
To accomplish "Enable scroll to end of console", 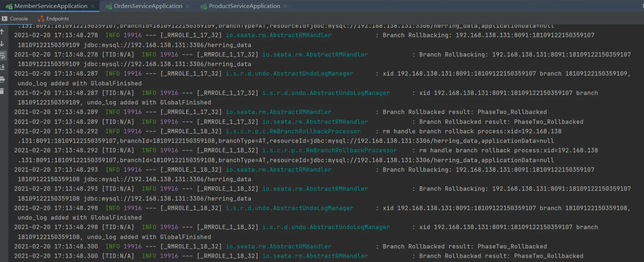I will click(2, 67).
